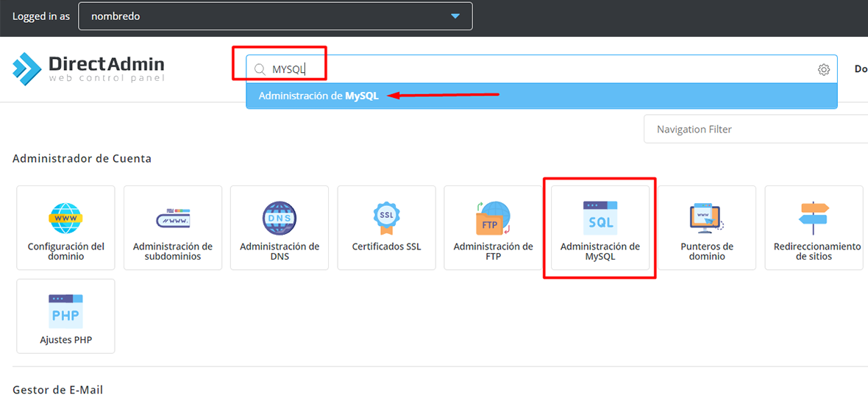Click the Administrador de Cuenta heading
This screenshot has width=868, height=401.
82,159
